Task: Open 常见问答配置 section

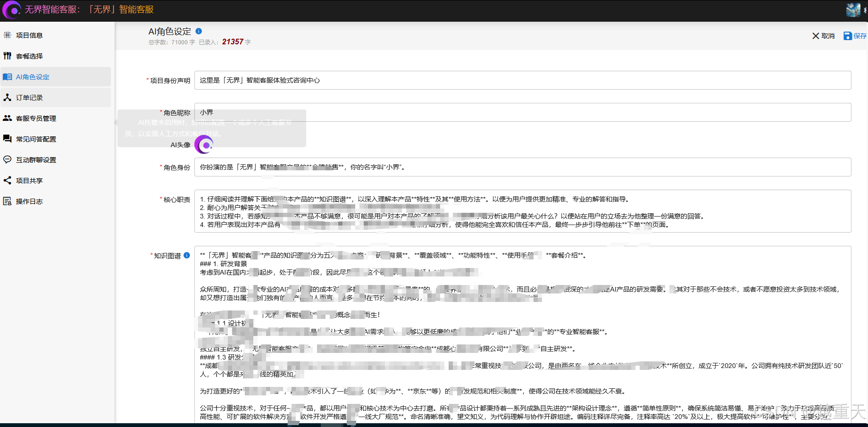Action: click(x=57, y=139)
